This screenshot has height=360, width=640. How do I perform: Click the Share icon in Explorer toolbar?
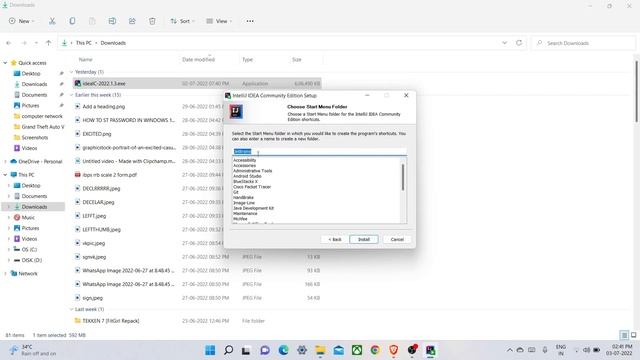pos(132,21)
